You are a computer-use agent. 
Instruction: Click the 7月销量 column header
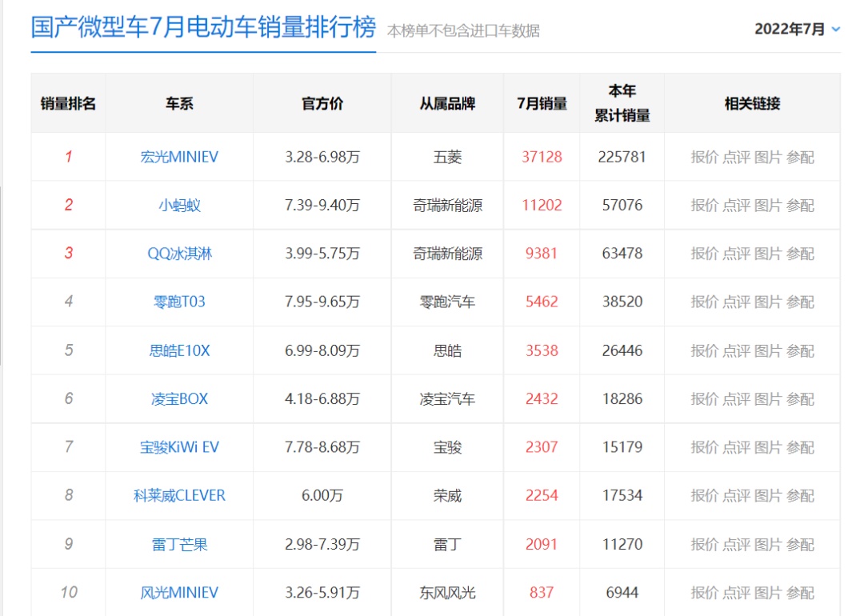click(x=542, y=103)
